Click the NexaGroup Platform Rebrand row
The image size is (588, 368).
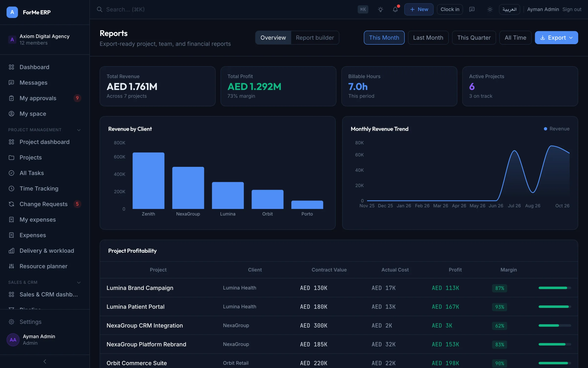(339, 344)
